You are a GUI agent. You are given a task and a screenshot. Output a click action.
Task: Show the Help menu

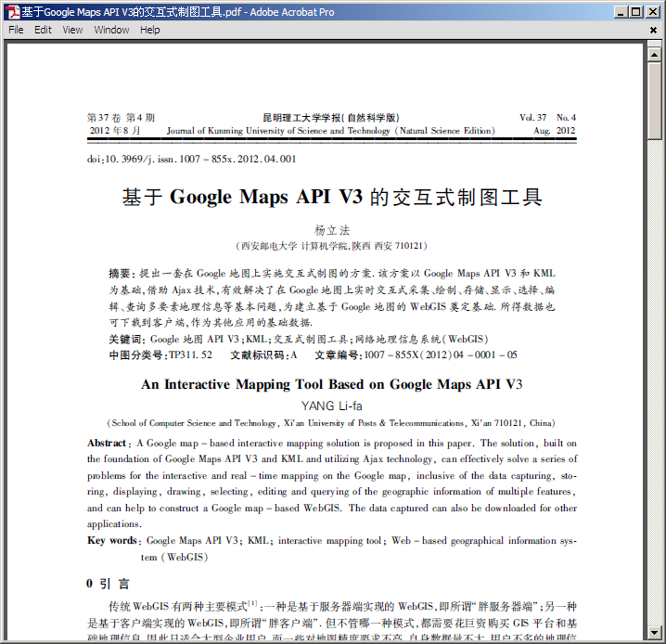tap(150, 30)
